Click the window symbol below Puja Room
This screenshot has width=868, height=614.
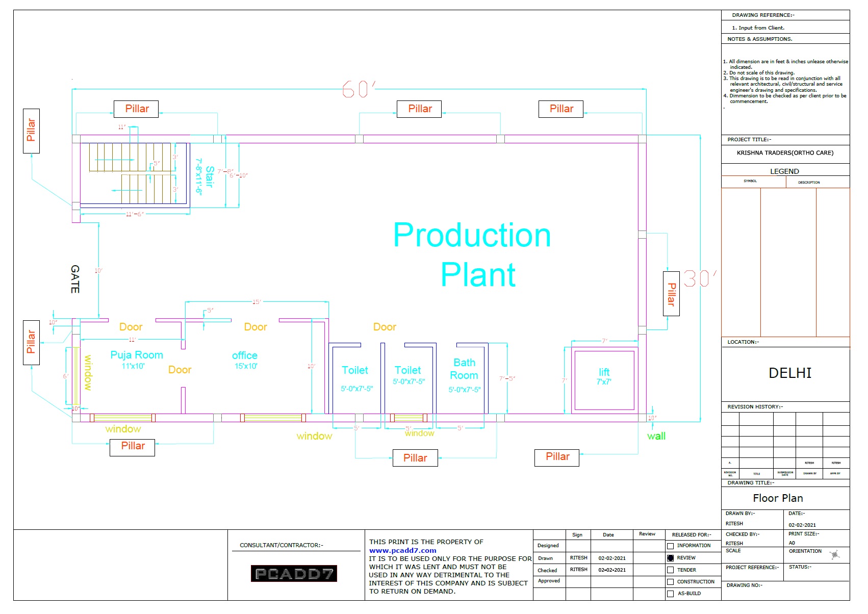[x=123, y=418]
